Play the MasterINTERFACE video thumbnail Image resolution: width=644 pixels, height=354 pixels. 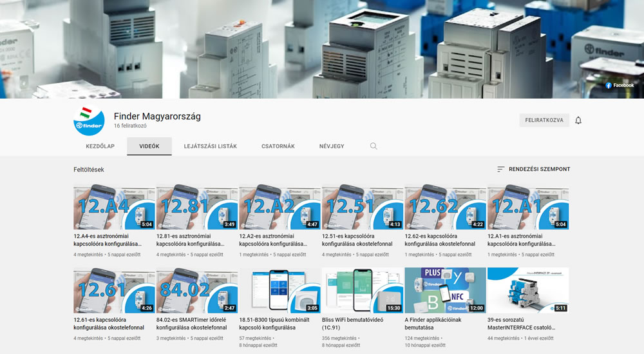(x=528, y=290)
